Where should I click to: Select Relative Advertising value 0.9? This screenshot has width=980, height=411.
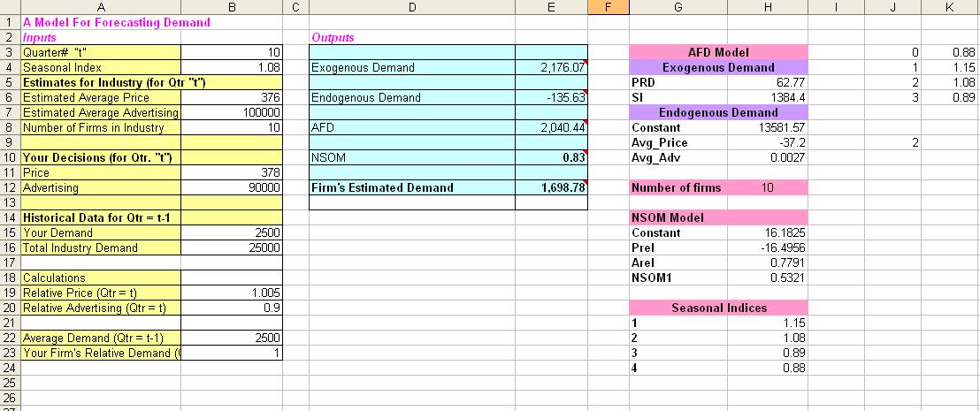[x=232, y=308]
